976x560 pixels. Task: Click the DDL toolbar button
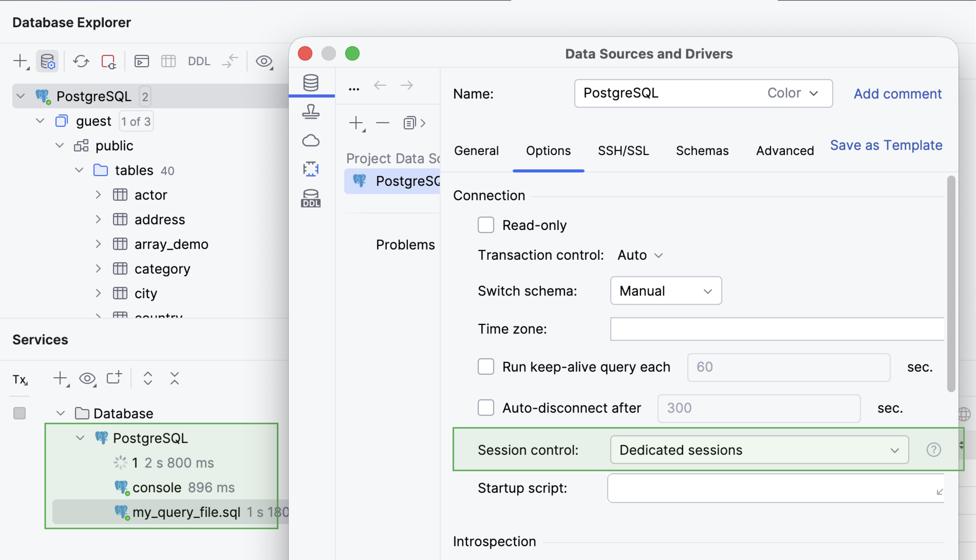coord(199,61)
